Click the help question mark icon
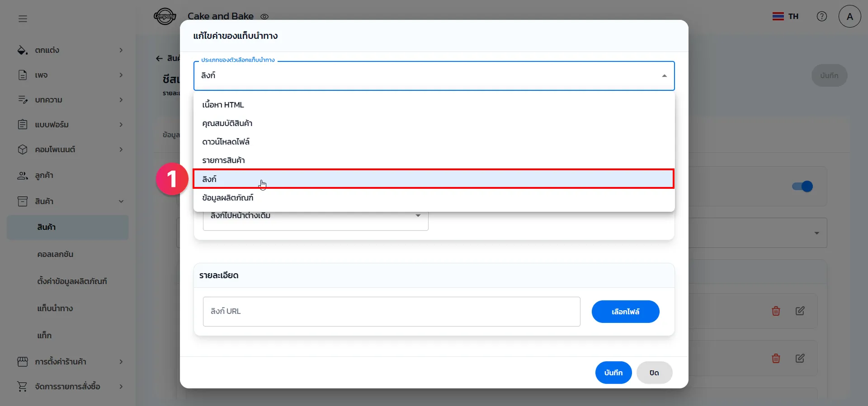868x406 pixels. 821,16
